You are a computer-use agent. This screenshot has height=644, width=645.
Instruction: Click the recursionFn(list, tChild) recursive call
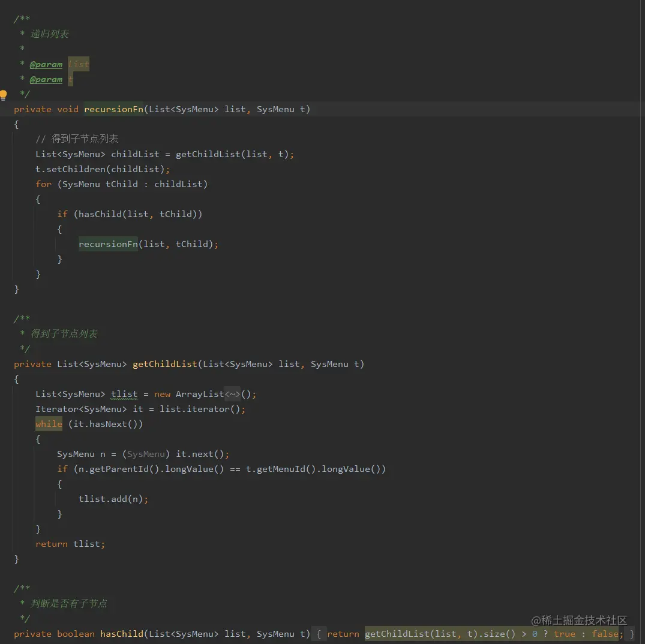click(148, 244)
